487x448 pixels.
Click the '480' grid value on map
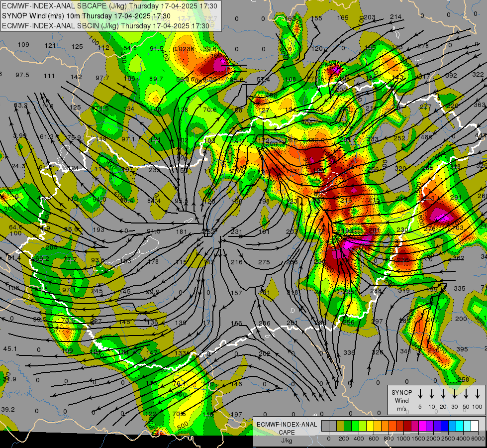[426, 137]
